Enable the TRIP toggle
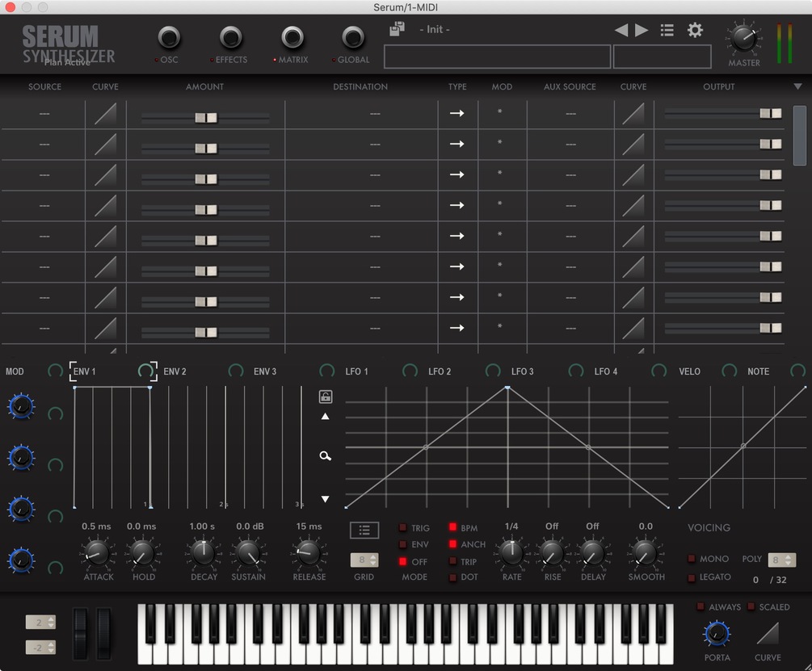This screenshot has width=812, height=671. pyautogui.click(x=452, y=561)
